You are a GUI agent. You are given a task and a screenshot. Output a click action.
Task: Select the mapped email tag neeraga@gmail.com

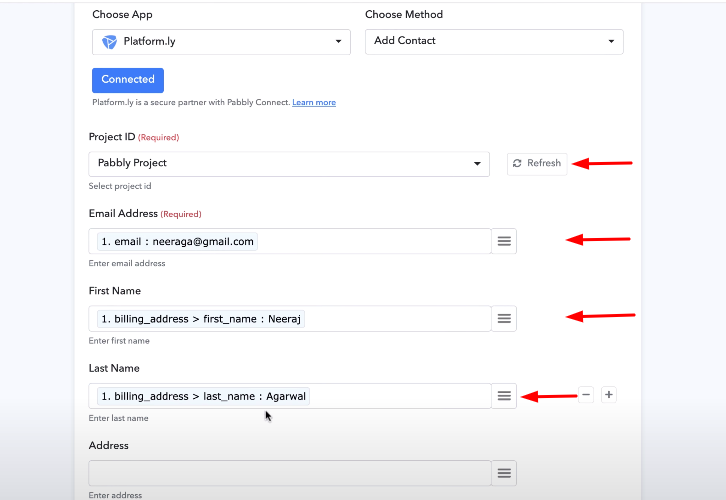click(177, 242)
